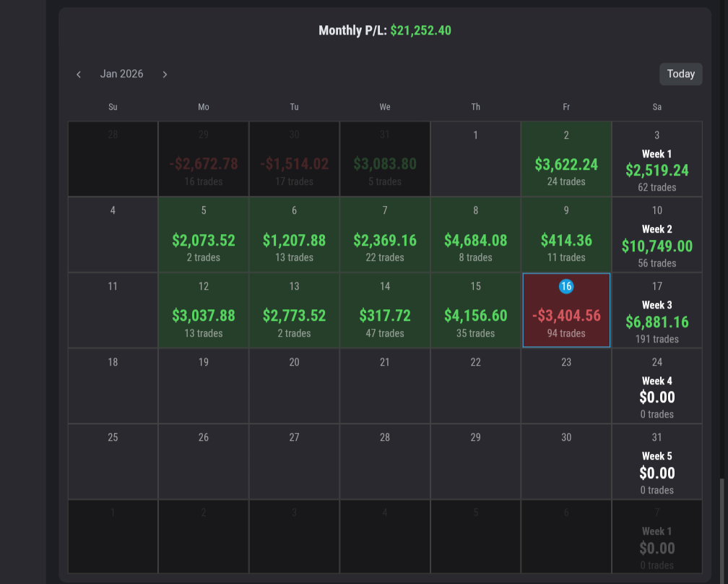
Task: Select the Jan 2026 month label
Action: (x=121, y=74)
